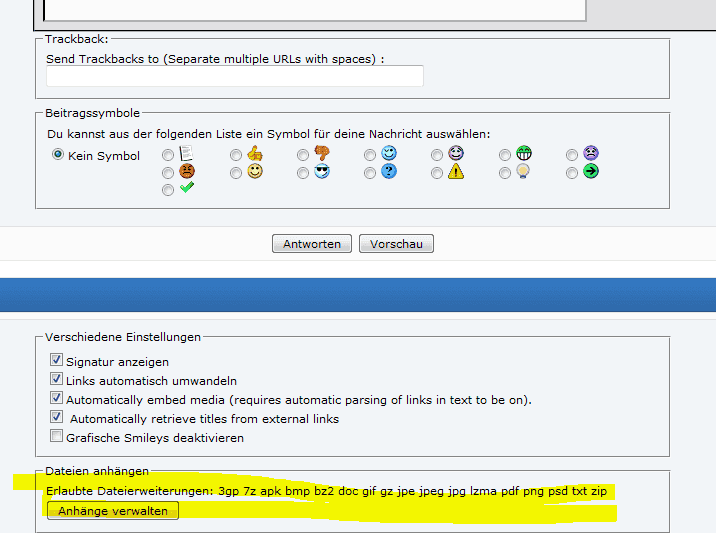Click the purple sad smiley icon

591,153
